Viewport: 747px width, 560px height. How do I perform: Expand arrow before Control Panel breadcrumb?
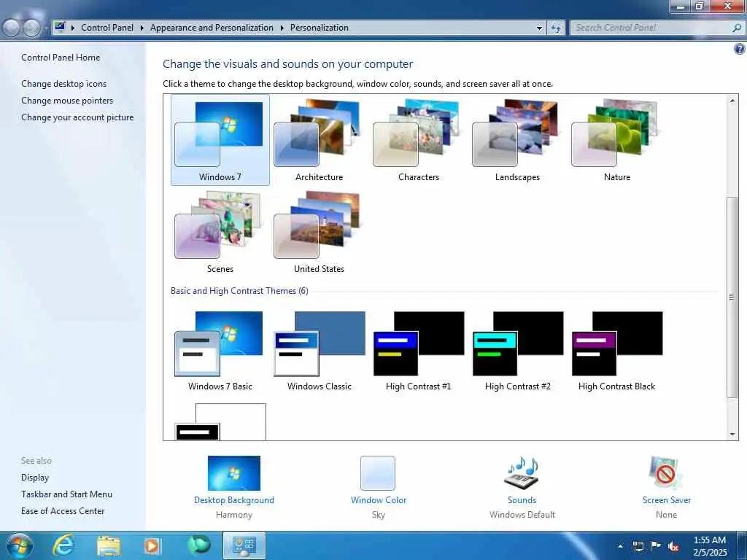tap(73, 28)
